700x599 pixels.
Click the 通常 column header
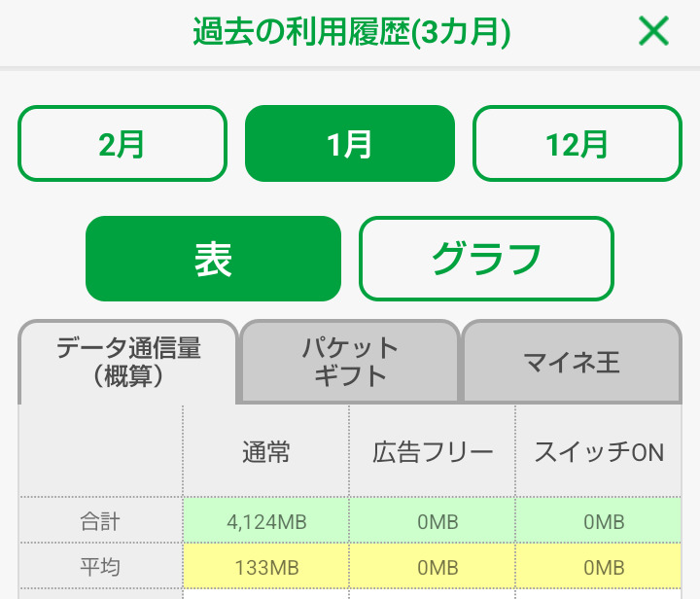pos(266,452)
